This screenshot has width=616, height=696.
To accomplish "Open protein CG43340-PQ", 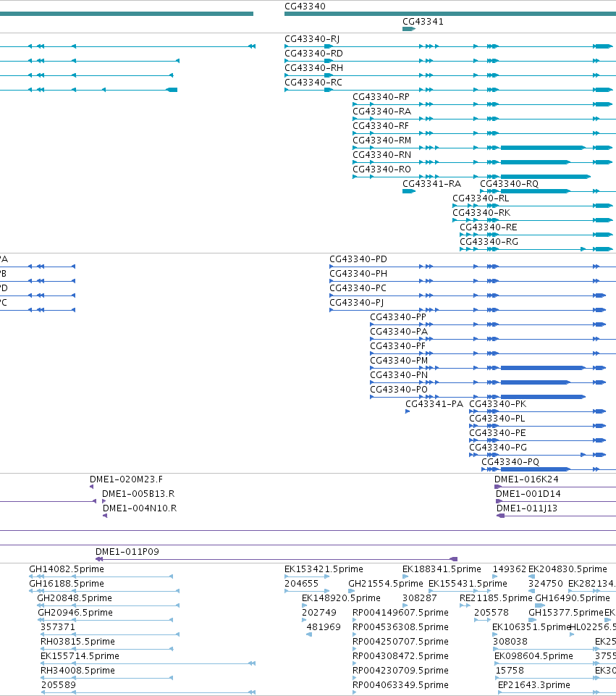I will pos(510,462).
